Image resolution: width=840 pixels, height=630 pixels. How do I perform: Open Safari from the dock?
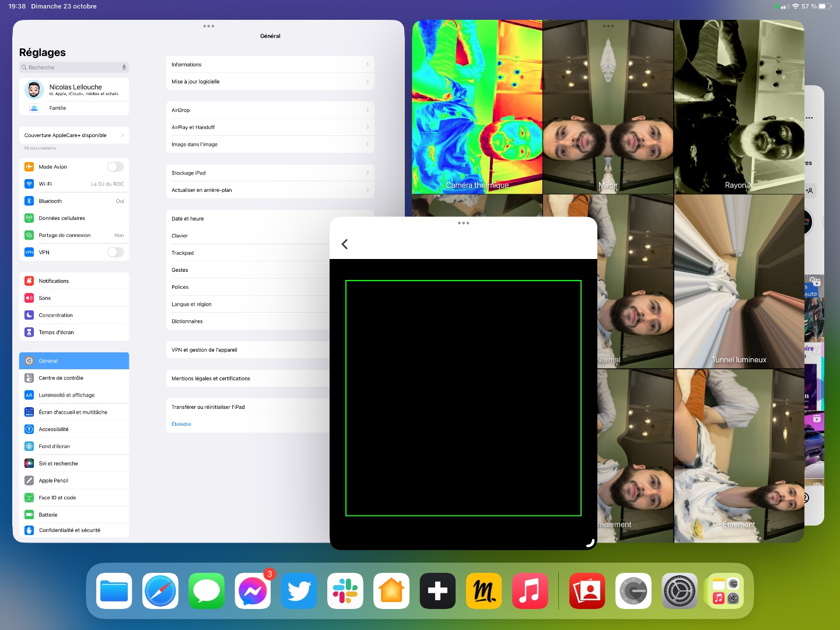coord(160,591)
